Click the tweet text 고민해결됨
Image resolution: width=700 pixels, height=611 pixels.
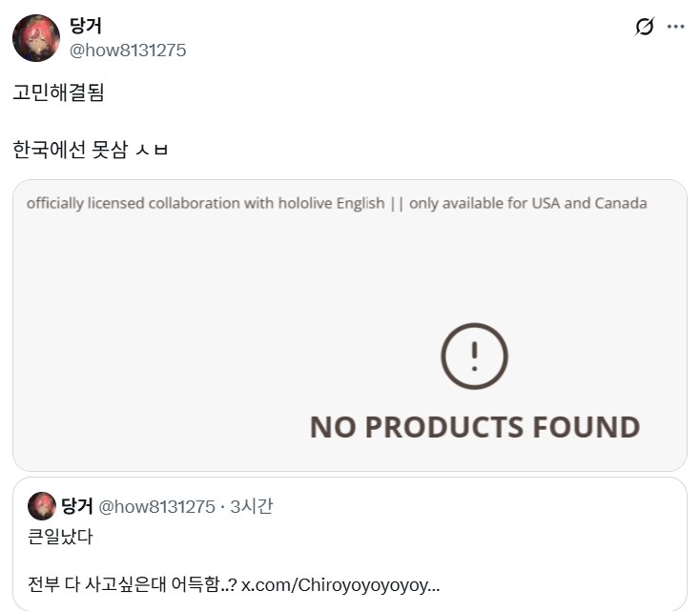click(x=59, y=92)
